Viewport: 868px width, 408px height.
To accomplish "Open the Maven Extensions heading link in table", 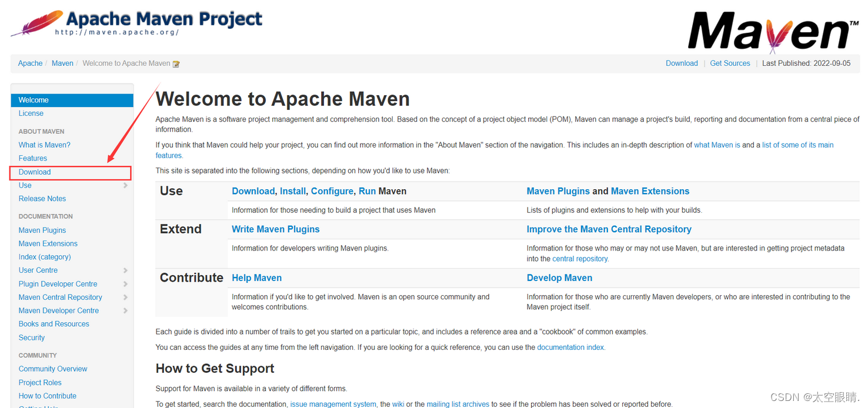I will click(x=650, y=191).
